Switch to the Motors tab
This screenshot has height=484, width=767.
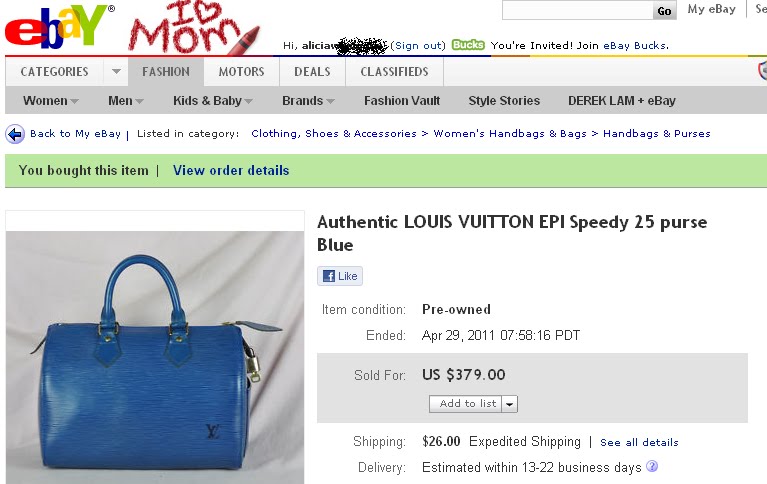point(241,71)
